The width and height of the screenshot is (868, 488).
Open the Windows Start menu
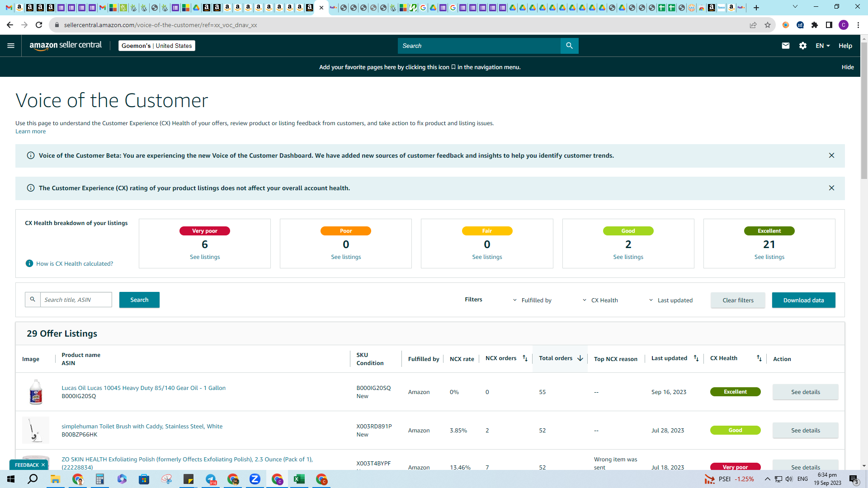point(11,479)
